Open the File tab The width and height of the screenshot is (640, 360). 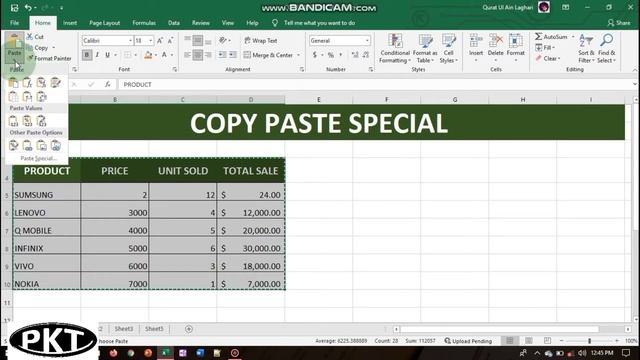[14, 23]
